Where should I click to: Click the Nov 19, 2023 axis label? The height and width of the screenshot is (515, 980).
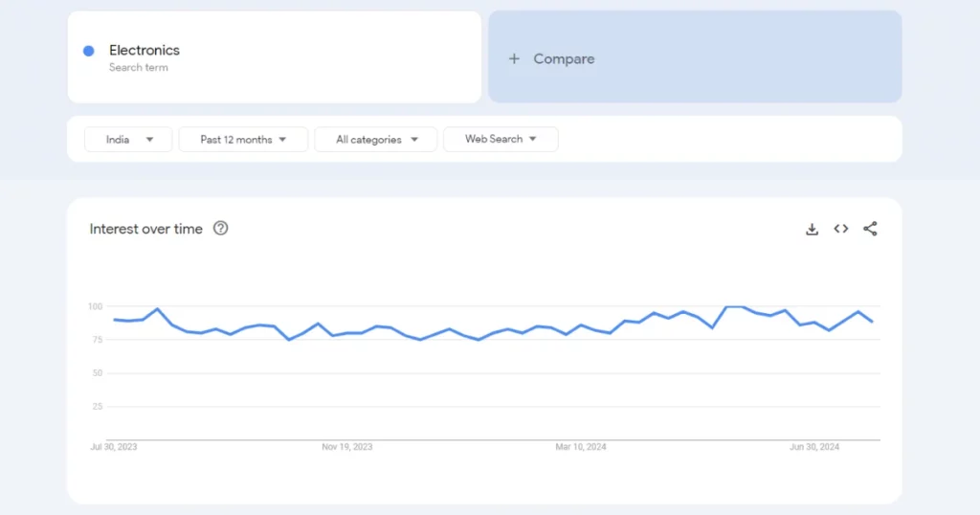(x=346, y=447)
